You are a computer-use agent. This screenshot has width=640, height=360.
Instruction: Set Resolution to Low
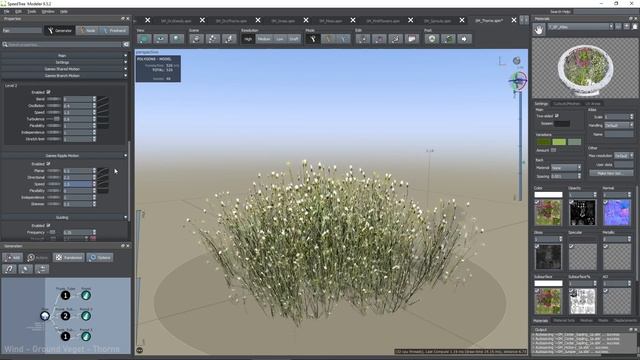(280, 39)
